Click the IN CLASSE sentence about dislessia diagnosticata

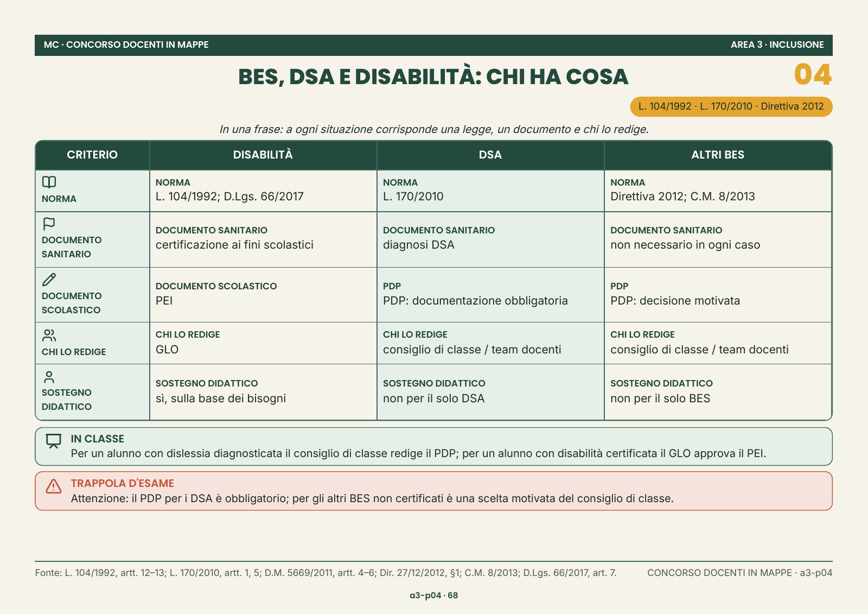coord(418,453)
